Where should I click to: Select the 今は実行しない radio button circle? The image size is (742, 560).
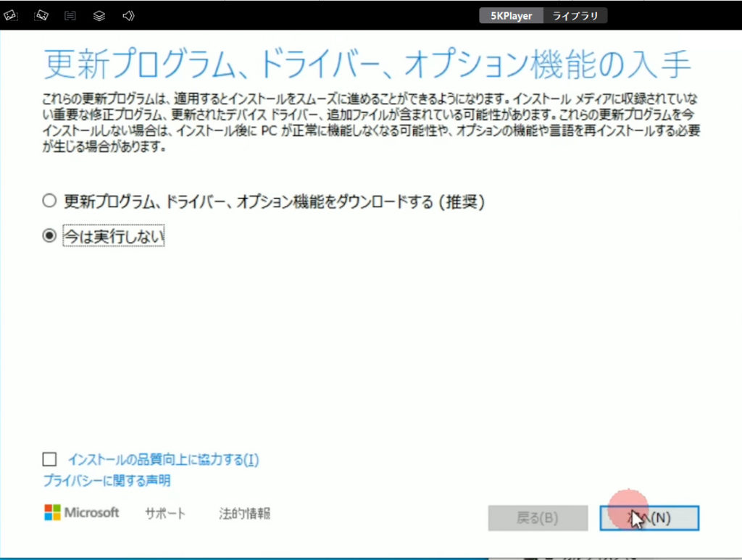(x=49, y=236)
